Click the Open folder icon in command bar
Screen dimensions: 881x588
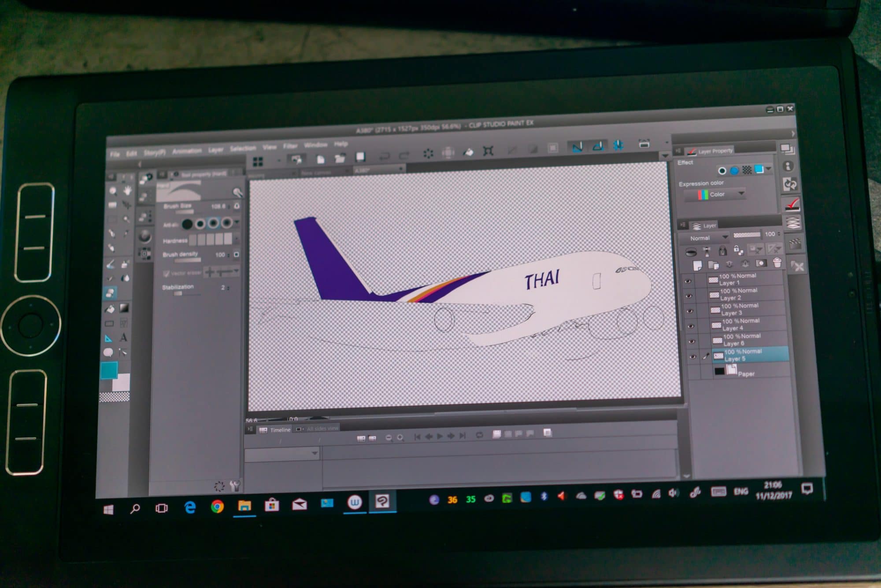(x=340, y=158)
